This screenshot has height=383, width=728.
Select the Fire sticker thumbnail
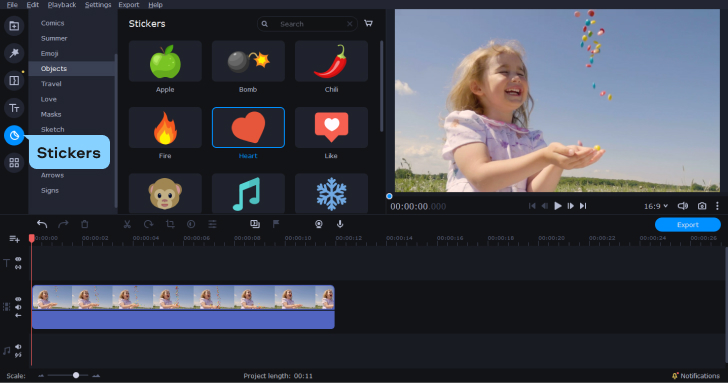[165, 128]
